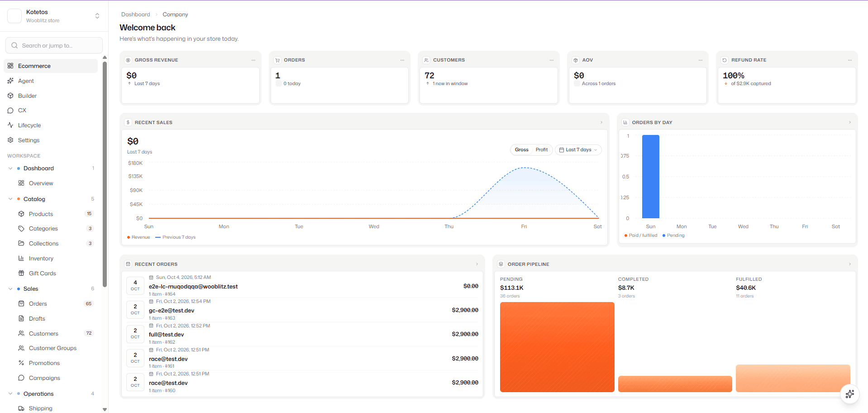Open the Kotetos store switcher

[x=97, y=16]
